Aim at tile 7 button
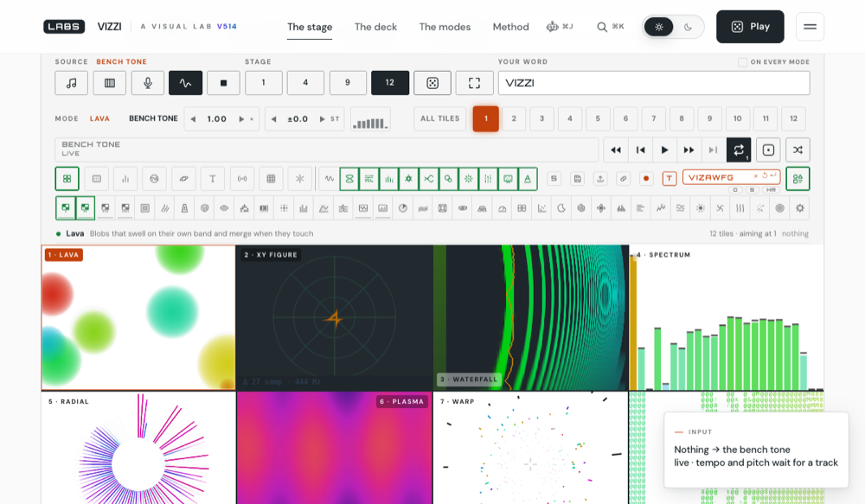The width and height of the screenshot is (865, 504). [x=654, y=118]
